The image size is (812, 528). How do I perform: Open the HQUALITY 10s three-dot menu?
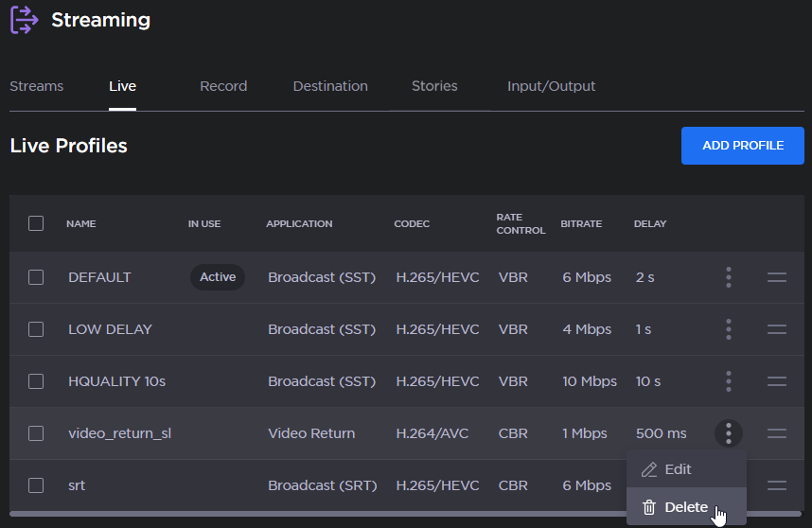(728, 381)
